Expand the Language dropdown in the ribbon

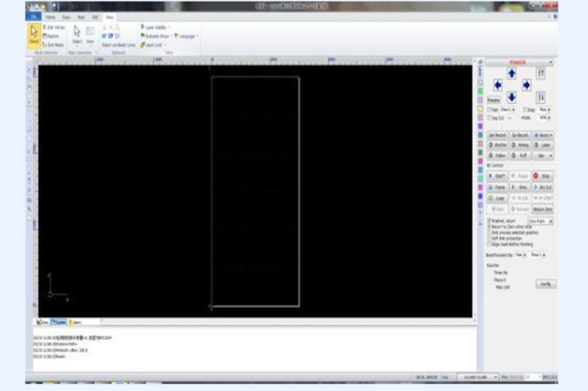[186, 36]
